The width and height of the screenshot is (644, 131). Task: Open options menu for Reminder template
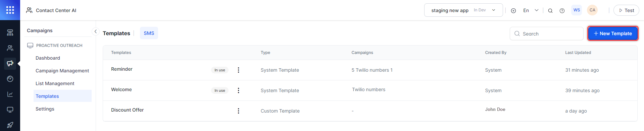click(239, 70)
